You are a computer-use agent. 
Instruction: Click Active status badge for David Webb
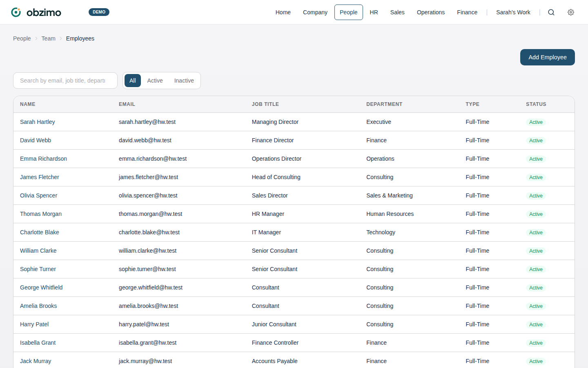536,141
